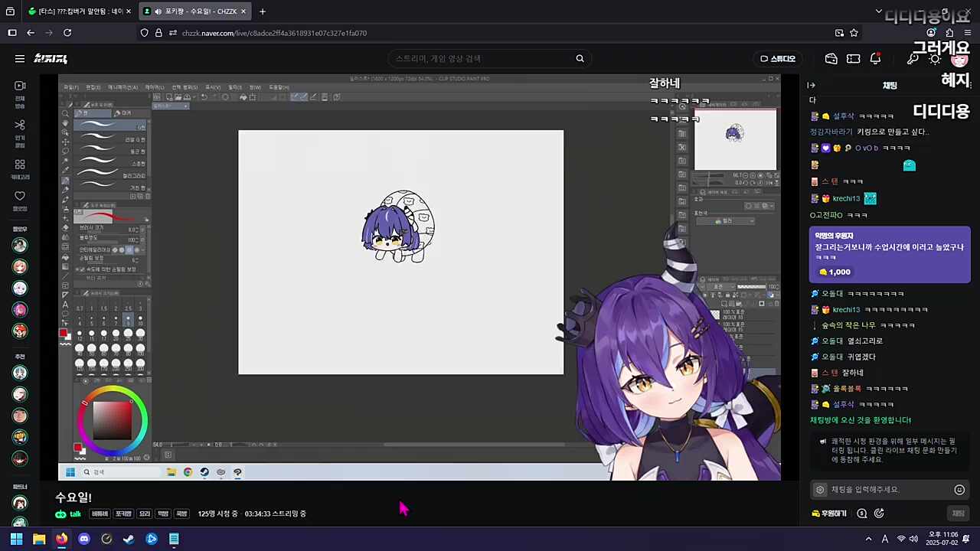
Task: Click the search magnifier in Chzzk search bar
Action: click(x=580, y=58)
